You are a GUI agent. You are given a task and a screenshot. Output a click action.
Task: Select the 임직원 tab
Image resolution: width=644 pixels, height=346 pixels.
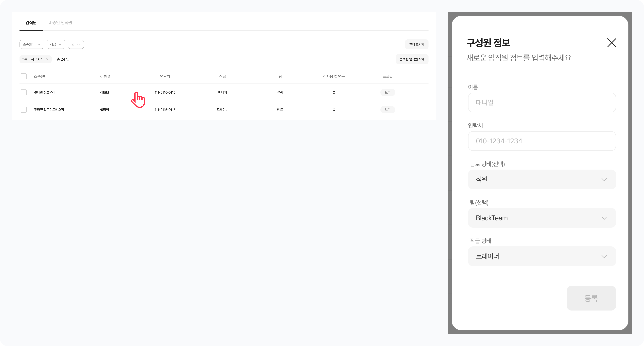tap(31, 22)
